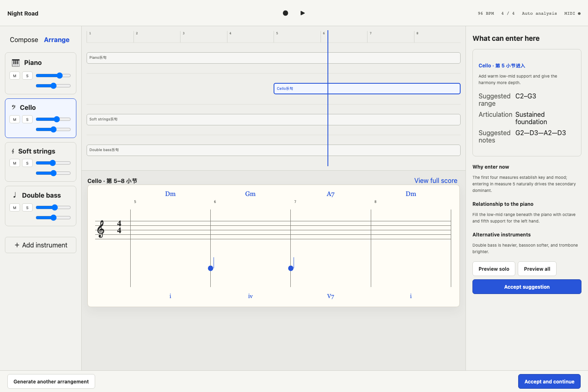Click the Add instrument button
The height and width of the screenshot is (392, 588).
pos(40,245)
